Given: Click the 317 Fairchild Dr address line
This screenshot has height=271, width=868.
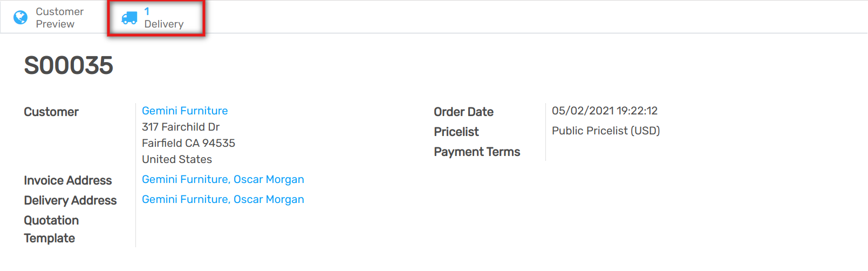Looking at the screenshot, I should (181, 127).
